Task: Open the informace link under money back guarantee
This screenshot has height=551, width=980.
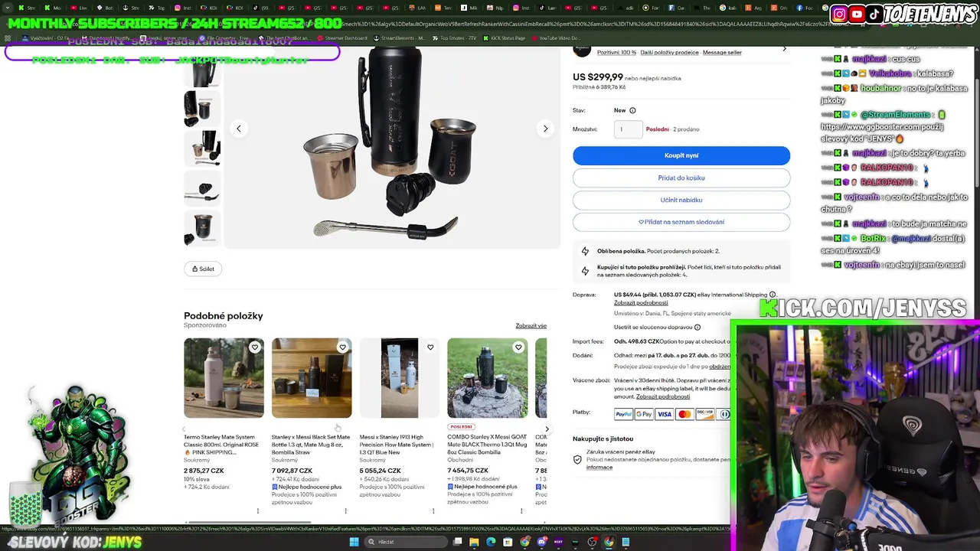Action: (599, 467)
